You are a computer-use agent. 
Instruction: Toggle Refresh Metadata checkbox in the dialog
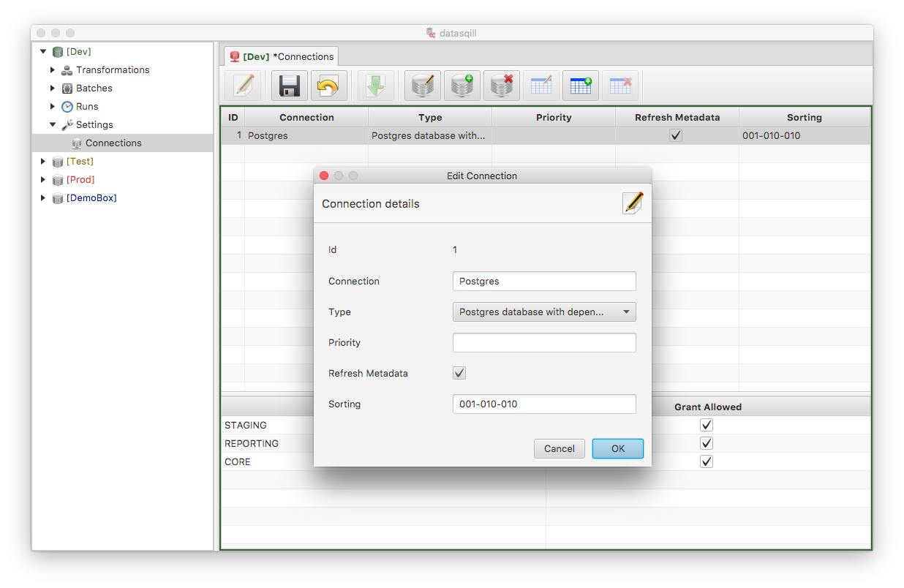pyautogui.click(x=459, y=373)
